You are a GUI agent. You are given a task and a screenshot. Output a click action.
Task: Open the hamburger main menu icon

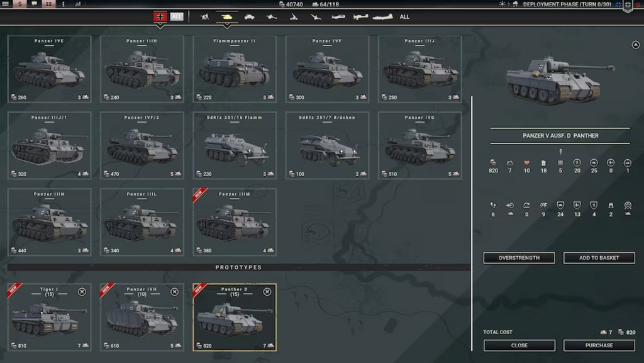[x=6, y=4]
